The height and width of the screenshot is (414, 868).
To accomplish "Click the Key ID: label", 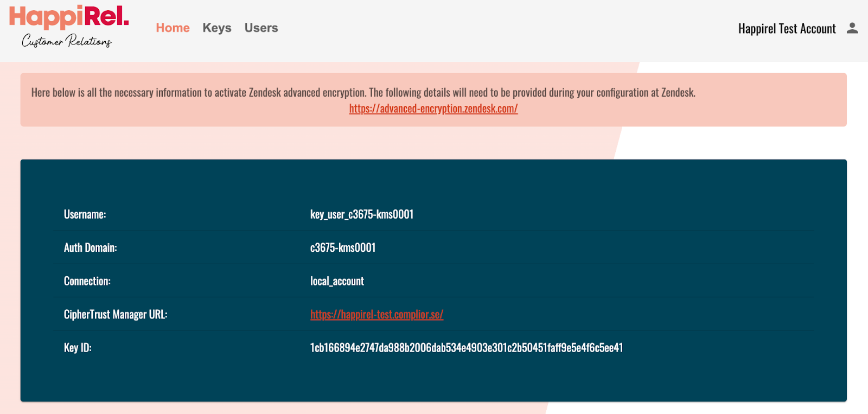I will tap(78, 347).
